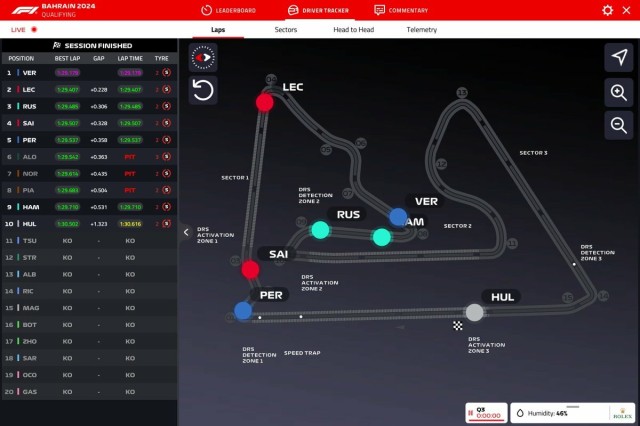Open the Head to Head view
This screenshot has width=640, height=426.
click(x=353, y=29)
